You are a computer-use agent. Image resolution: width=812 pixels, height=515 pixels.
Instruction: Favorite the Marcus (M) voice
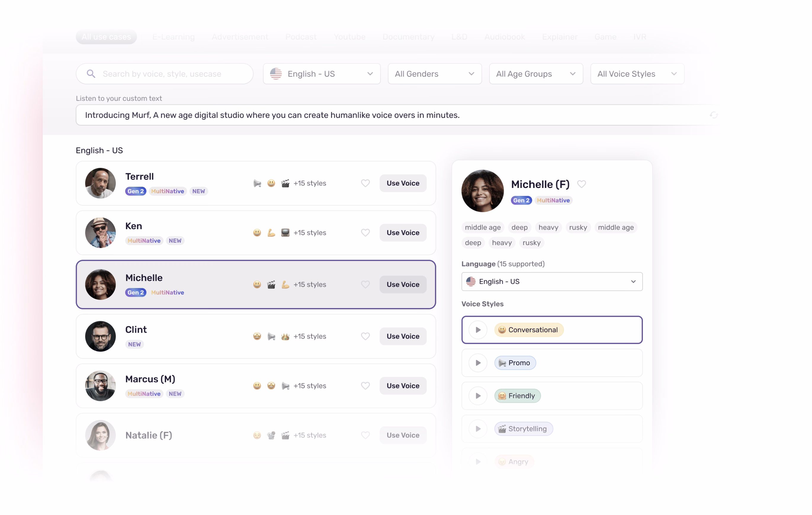(x=365, y=386)
